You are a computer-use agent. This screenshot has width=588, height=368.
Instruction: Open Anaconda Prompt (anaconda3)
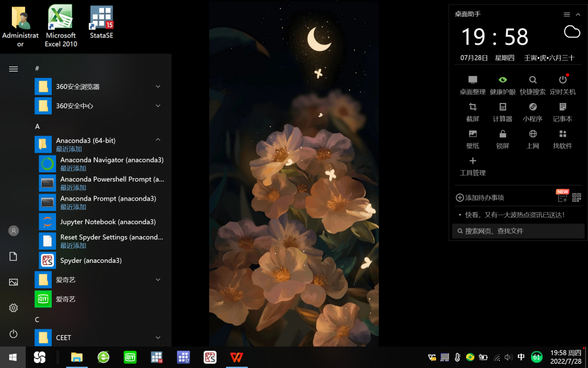tap(101, 202)
